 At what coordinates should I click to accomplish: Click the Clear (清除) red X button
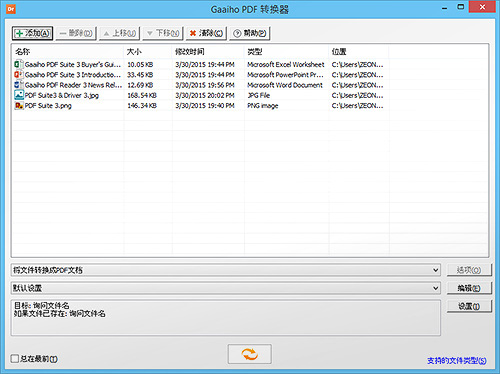[206, 33]
